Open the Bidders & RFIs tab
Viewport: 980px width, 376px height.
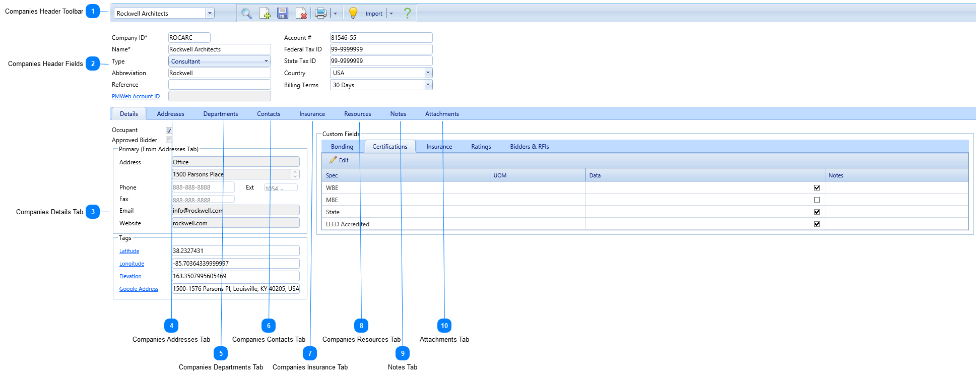pos(530,146)
